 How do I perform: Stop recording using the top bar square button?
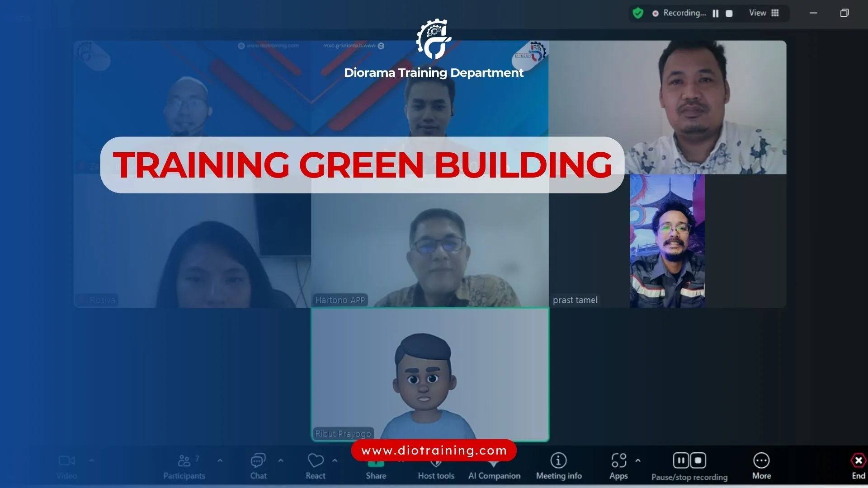729,14
